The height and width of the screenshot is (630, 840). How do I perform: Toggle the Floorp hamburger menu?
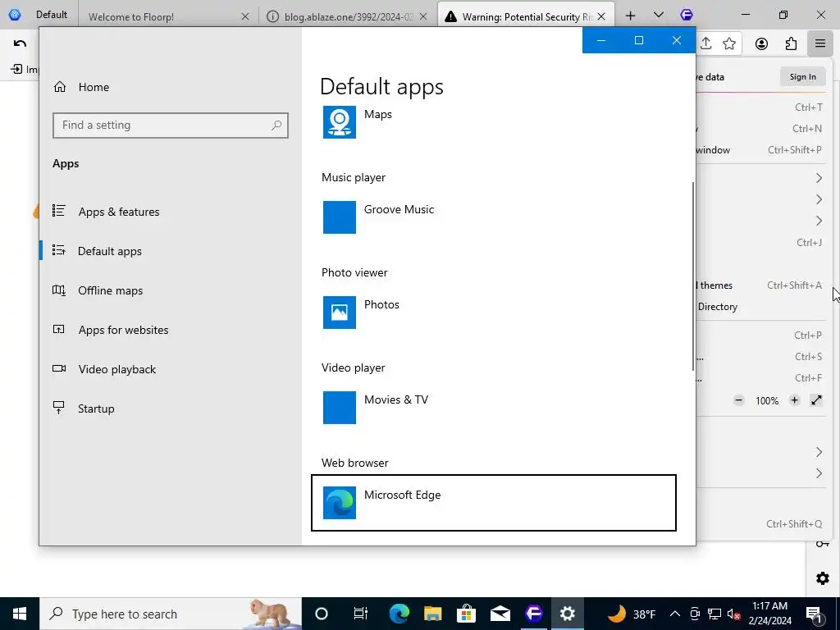[819, 43]
